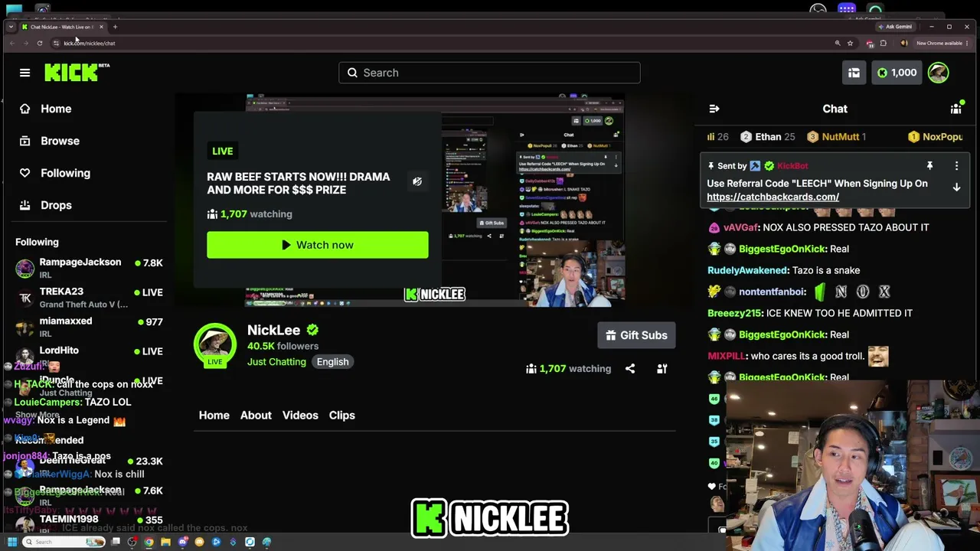Open Following in the sidebar
The height and width of the screenshot is (551, 980).
pyautogui.click(x=65, y=173)
